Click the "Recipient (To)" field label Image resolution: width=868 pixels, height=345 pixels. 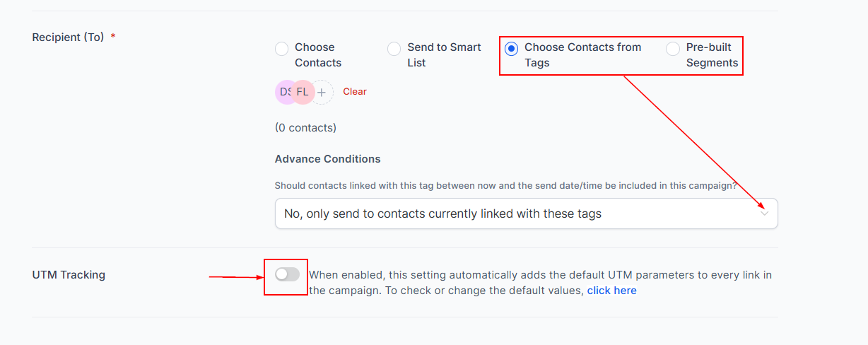pos(68,37)
